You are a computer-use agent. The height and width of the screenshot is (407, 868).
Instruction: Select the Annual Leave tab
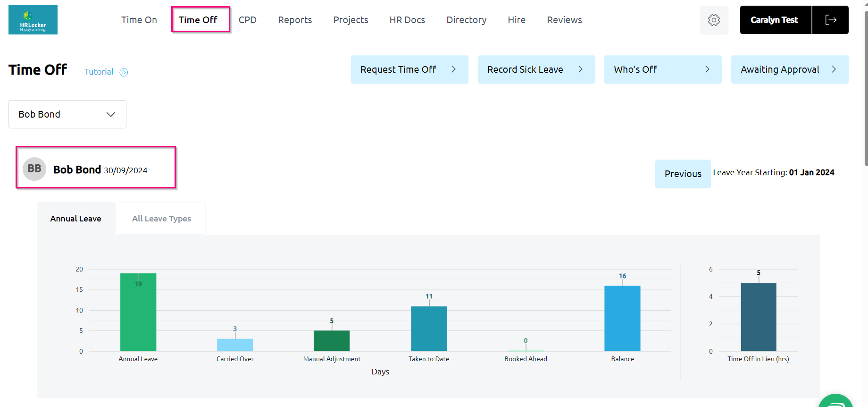pyautogui.click(x=76, y=219)
